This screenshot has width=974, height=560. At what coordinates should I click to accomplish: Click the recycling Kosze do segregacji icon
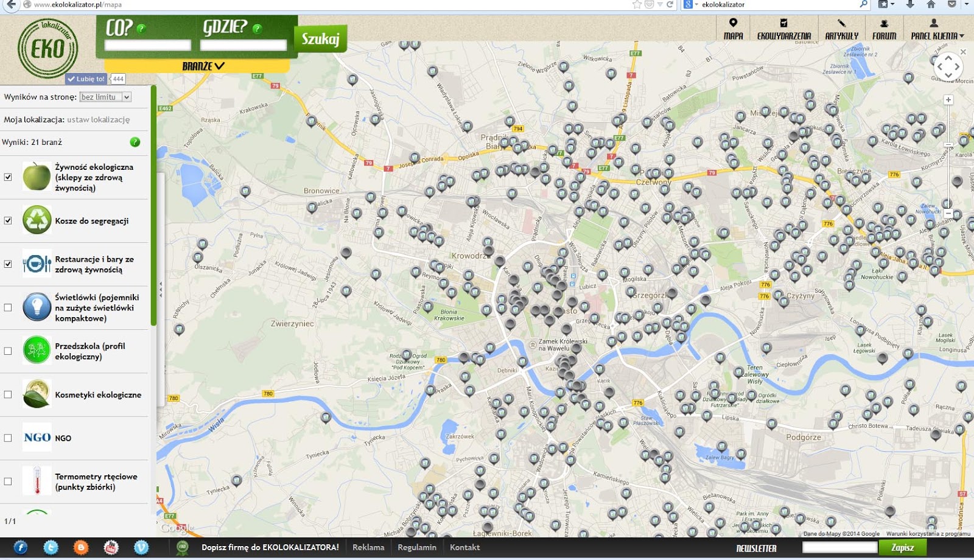pyautogui.click(x=37, y=220)
